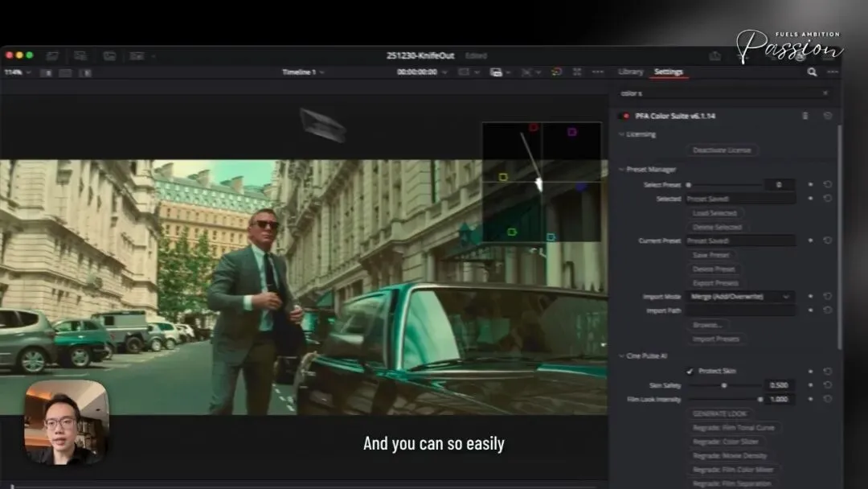Toggle keyframe dot for Protect Skin

810,371
